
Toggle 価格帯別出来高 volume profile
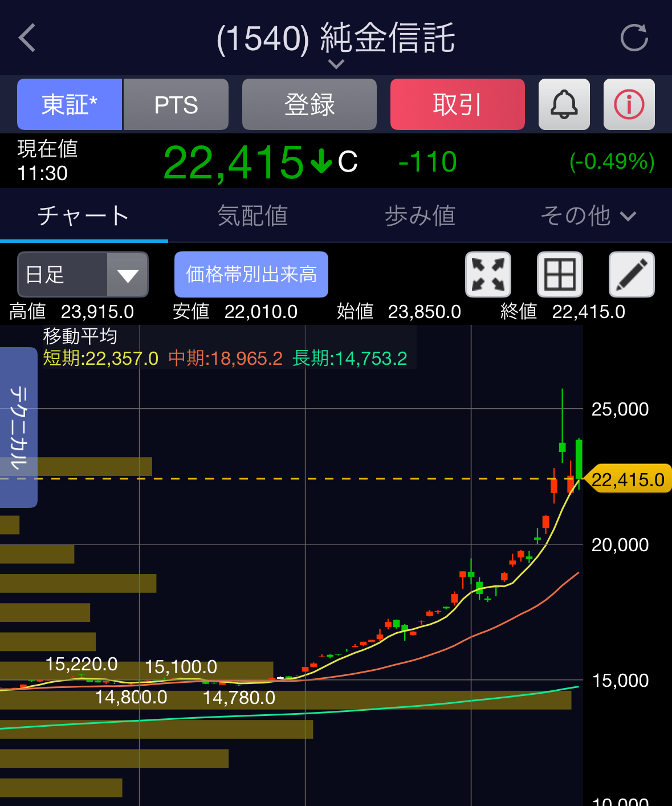click(251, 274)
